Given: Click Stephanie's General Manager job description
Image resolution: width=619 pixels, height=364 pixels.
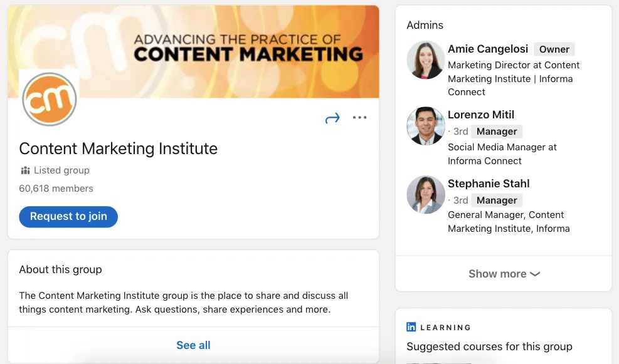Looking at the screenshot, I should [509, 222].
